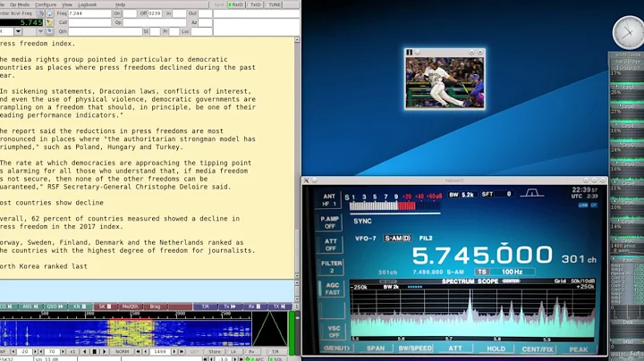Click the yellow signal in the waterfall
Viewport: 644px width, 361px height.
[x=131, y=332]
